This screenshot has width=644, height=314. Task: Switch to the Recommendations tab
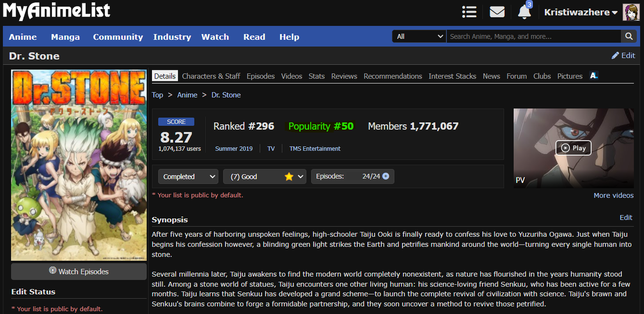pos(393,76)
